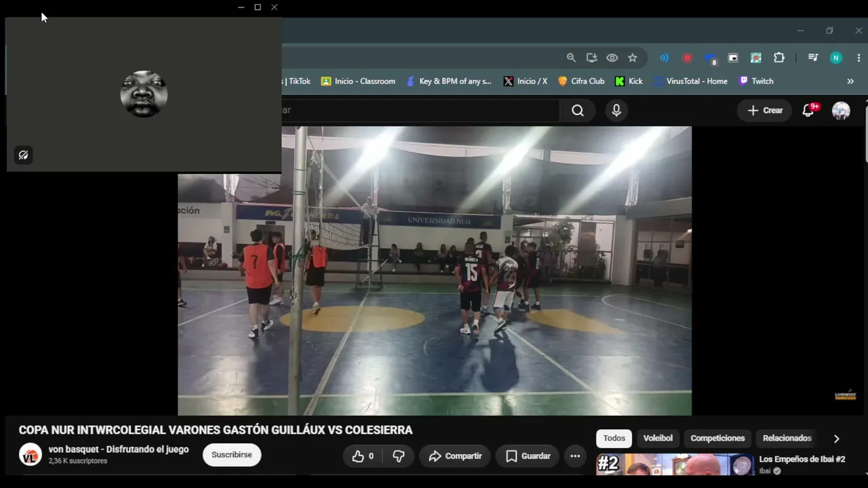Toggle the crossed-out icon in floating window

coord(23,155)
